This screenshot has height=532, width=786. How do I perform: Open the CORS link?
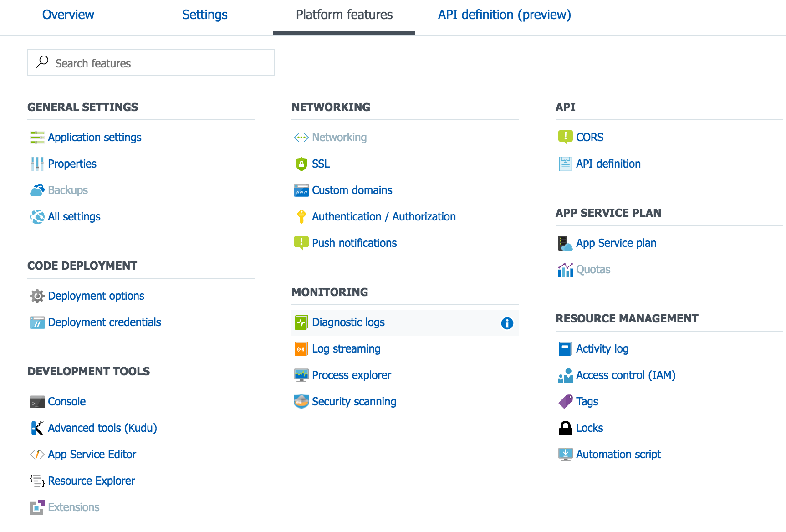(x=590, y=138)
